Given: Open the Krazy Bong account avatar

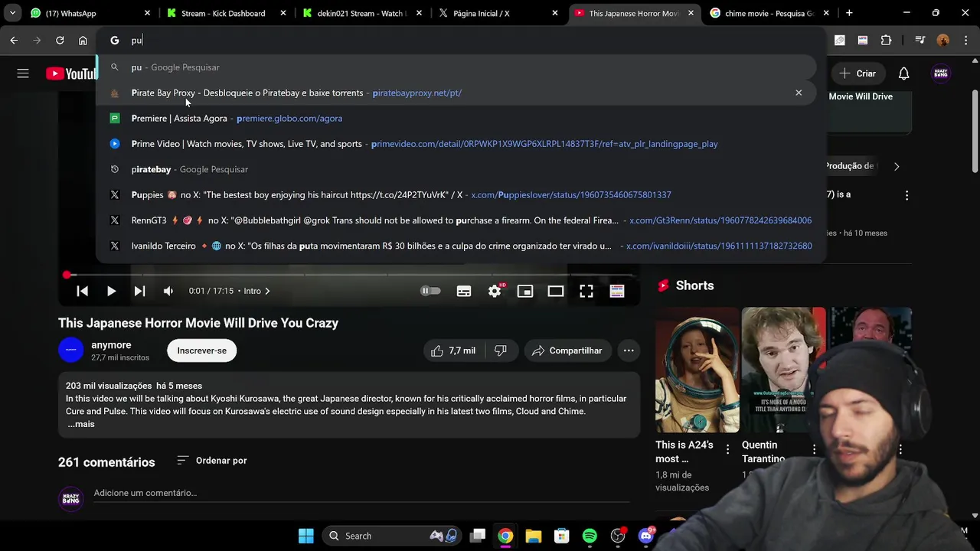Looking at the screenshot, I should point(941,73).
